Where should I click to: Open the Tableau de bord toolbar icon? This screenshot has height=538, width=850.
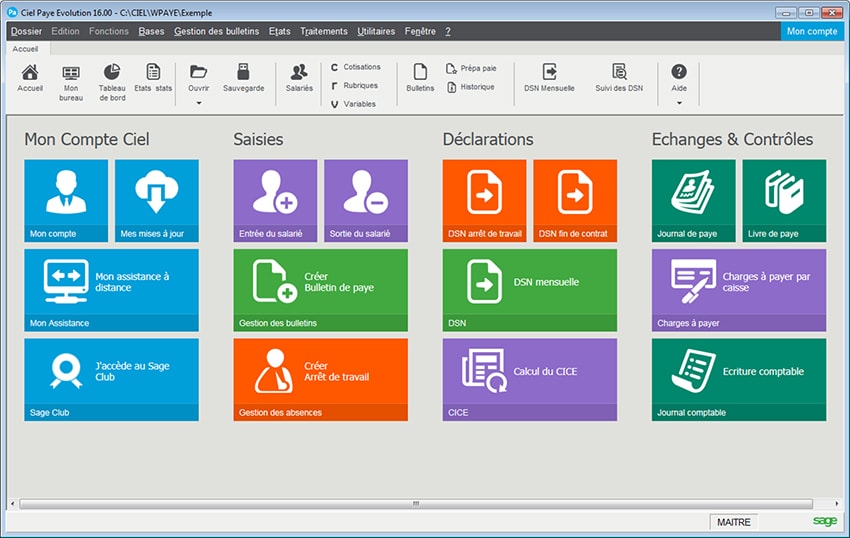pyautogui.click(x=112, y=80)
